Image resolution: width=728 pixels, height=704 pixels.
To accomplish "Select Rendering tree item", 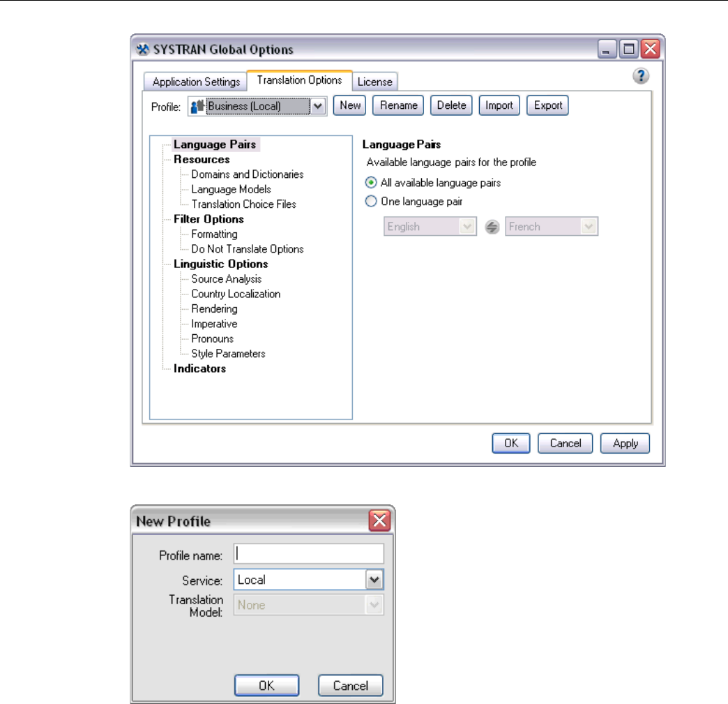I will pos(214,308).
